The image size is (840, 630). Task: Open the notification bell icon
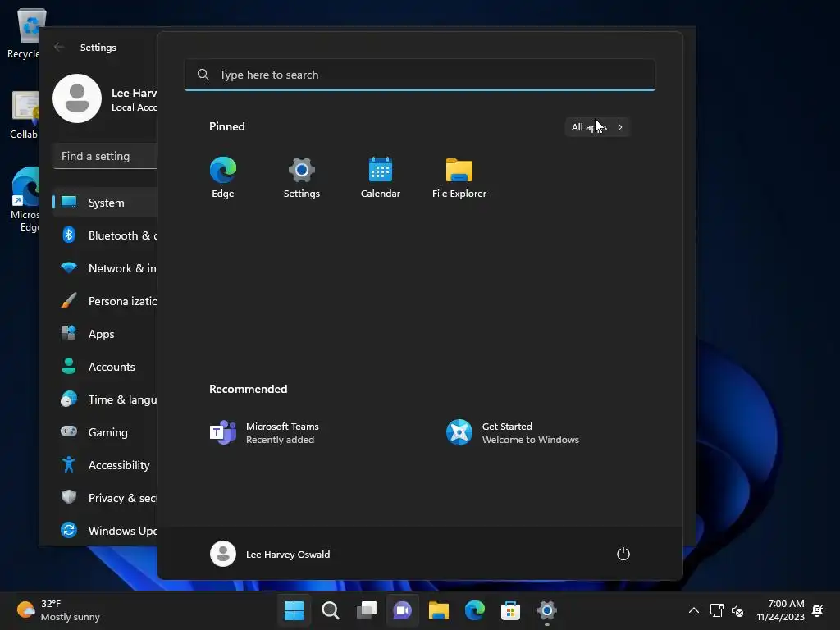[818, 610]
